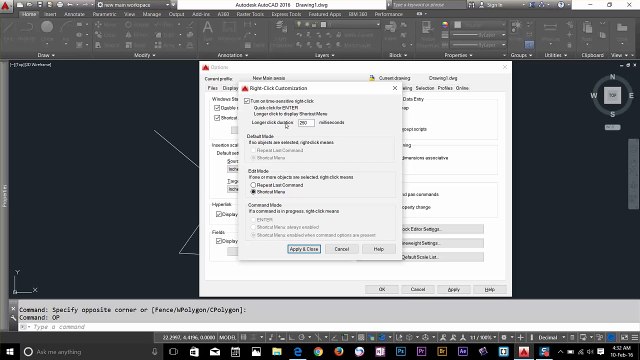
Task: Toggle Turn on time-sensitive right-click checkbox
Action: click(247, 101)
